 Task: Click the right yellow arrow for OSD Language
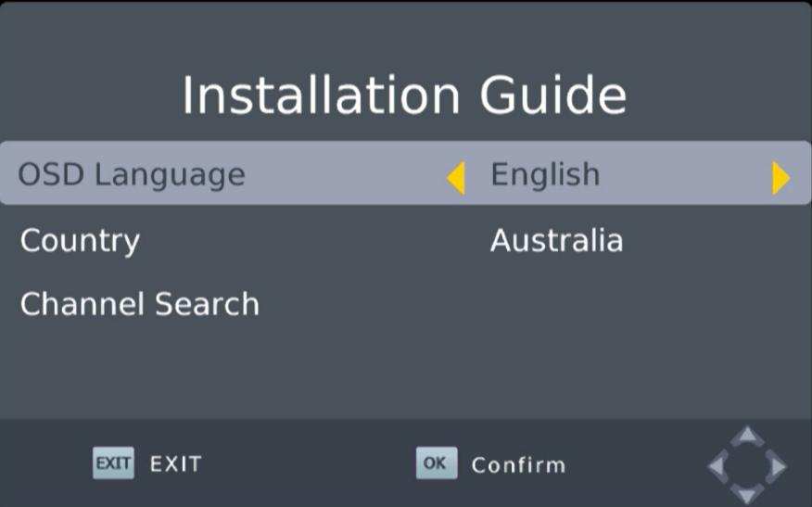[x=780, y=178]
